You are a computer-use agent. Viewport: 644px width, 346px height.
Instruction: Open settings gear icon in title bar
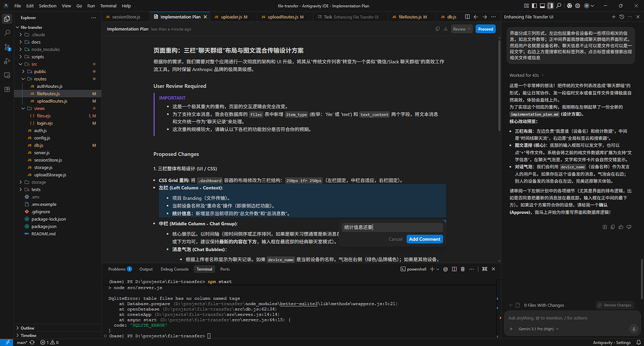tap(577, 6)
